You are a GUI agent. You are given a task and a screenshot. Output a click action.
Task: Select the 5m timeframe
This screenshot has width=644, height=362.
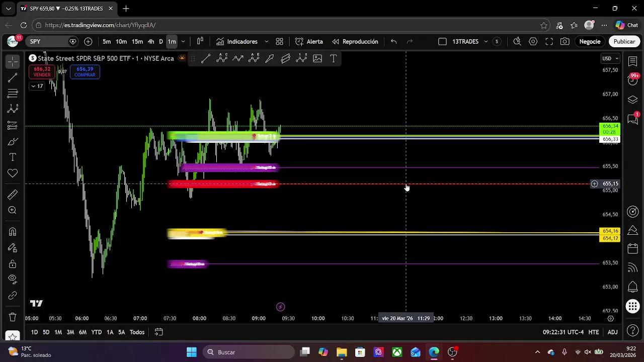pos(107,41)
